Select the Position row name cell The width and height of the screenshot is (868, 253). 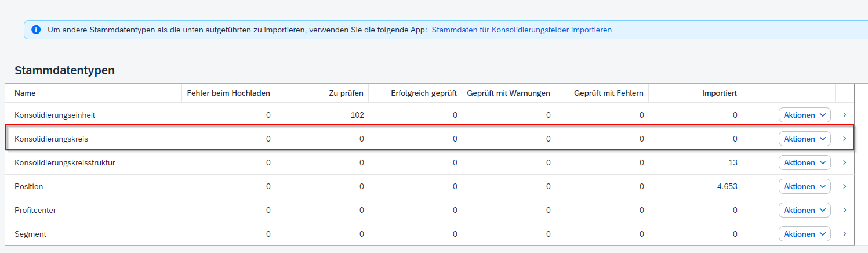[x=29, y=186]
